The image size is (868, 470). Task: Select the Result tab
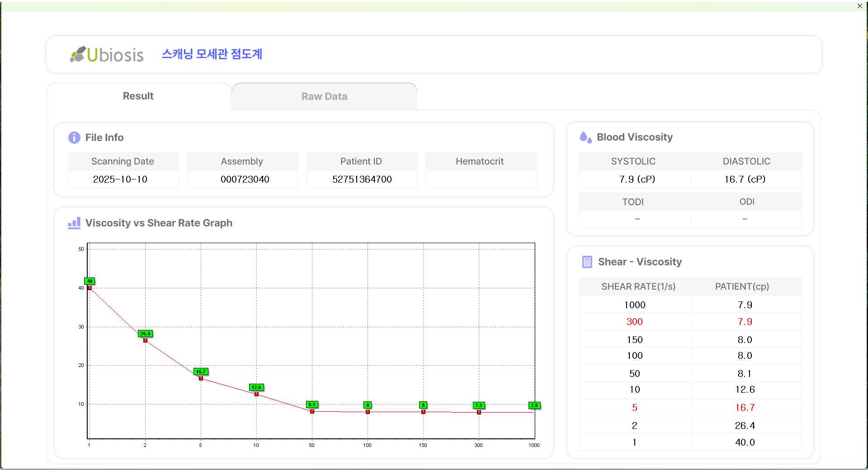coord(138,96)
